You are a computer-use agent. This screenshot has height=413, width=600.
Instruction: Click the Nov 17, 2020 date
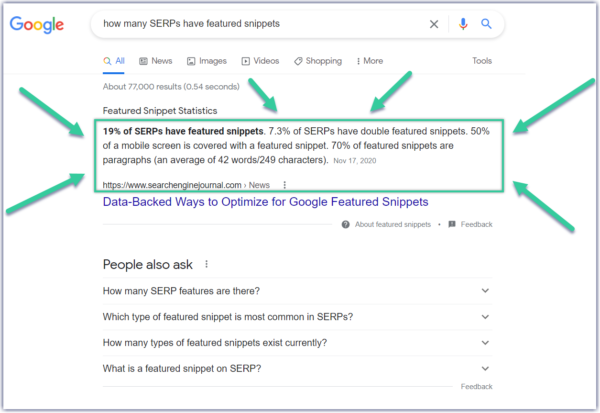(x=355, y=161)
